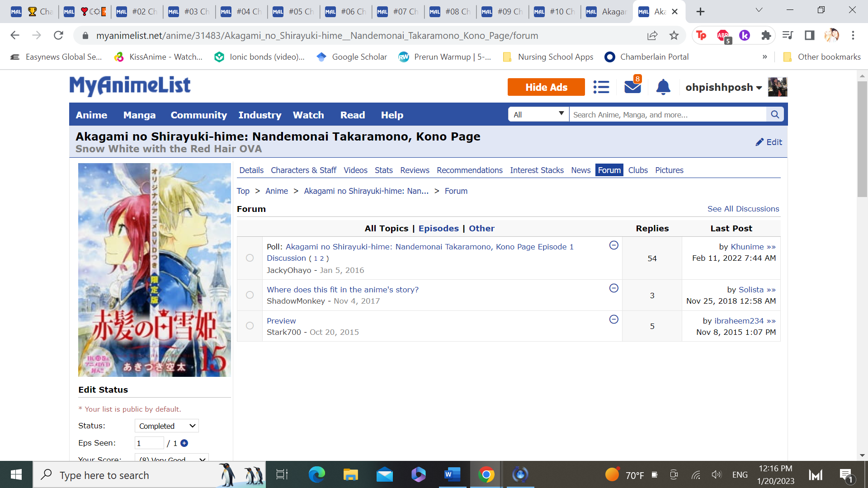Expand the search category All dropdown

[x=538, y=115]
